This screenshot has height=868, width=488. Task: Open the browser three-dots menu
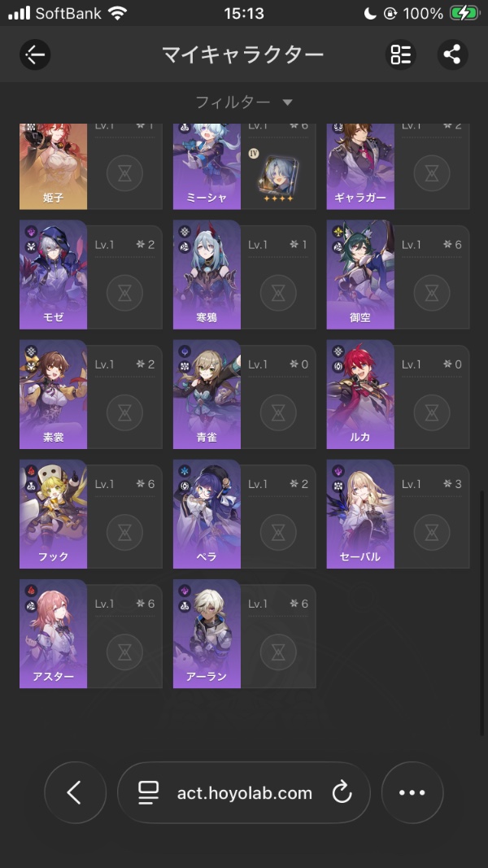click(x=412, y=792)
